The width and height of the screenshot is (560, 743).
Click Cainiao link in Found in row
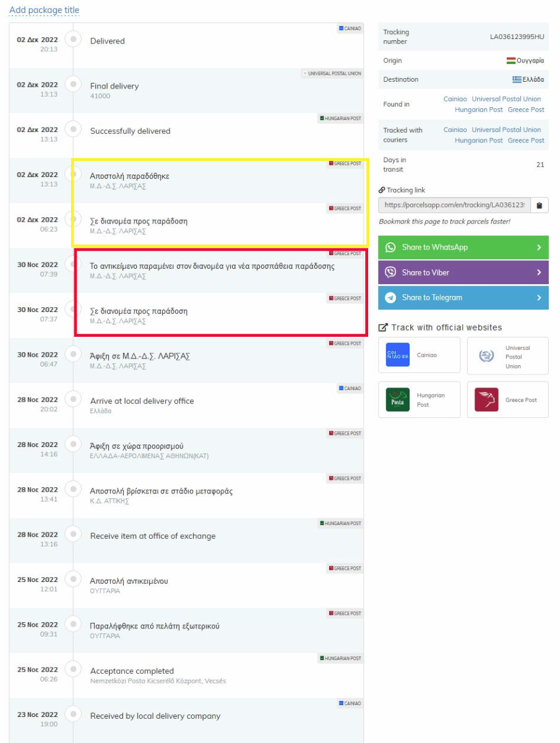[455, 99]
